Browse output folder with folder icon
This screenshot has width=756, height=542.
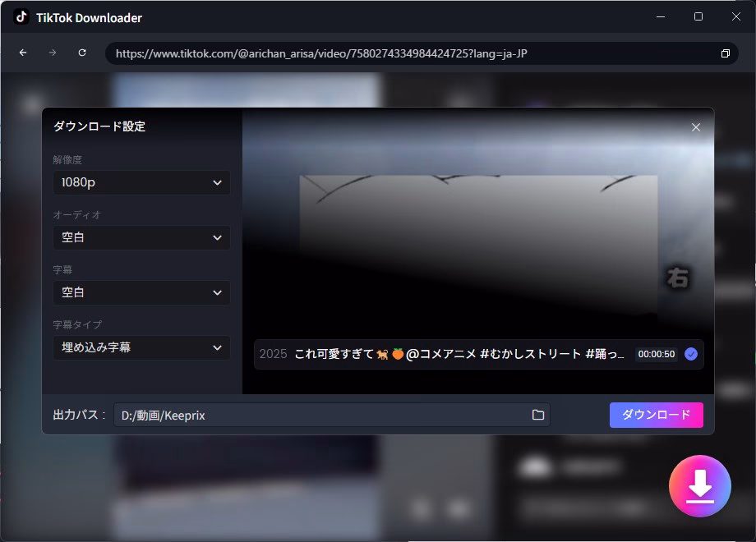coord(538,416)
